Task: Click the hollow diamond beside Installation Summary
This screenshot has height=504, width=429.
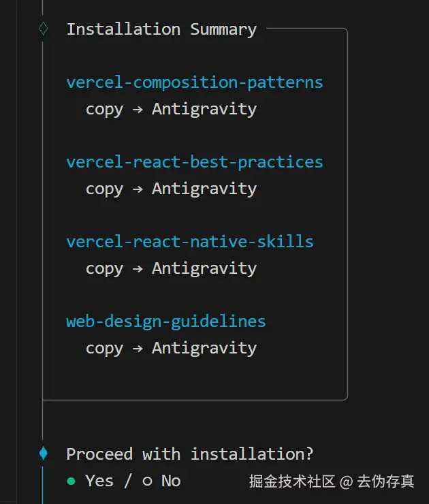Action: [x=44, y=29]
